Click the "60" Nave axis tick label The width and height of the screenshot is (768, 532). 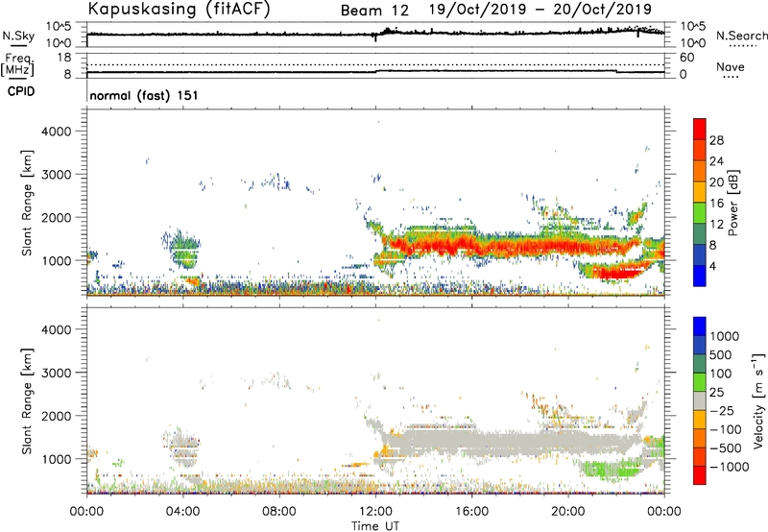click(686, 57)
